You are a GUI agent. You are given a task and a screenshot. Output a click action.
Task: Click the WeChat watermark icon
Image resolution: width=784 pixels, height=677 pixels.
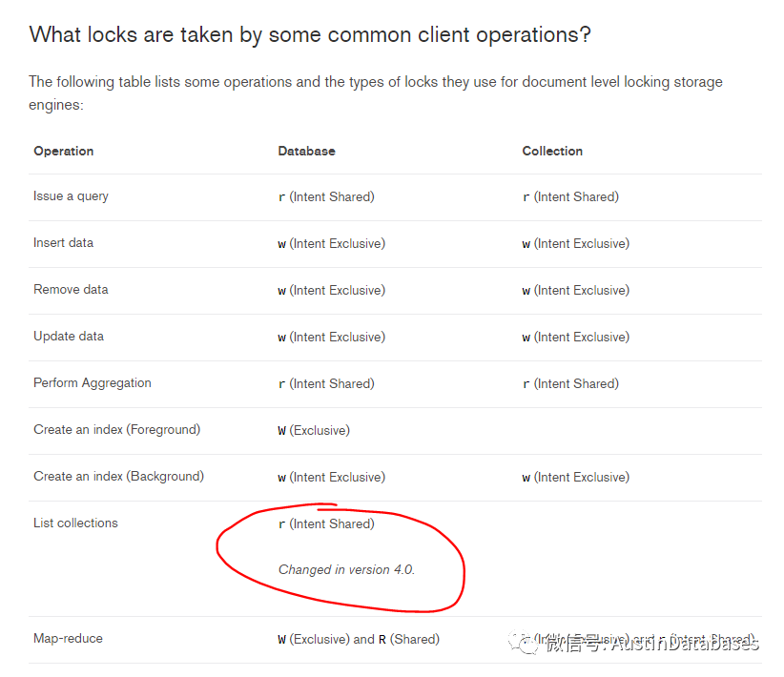pyautogui.click(x=526, y=643)
